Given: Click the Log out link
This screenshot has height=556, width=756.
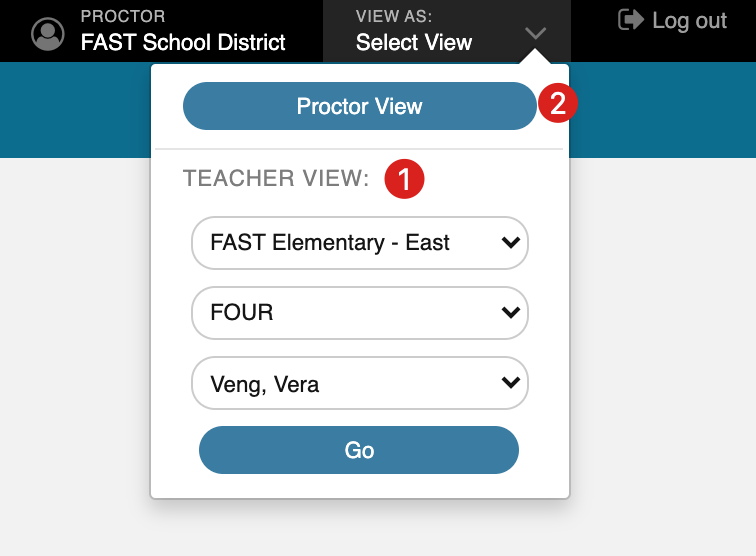Looking at the screenshot, I should tap(689, 21).
